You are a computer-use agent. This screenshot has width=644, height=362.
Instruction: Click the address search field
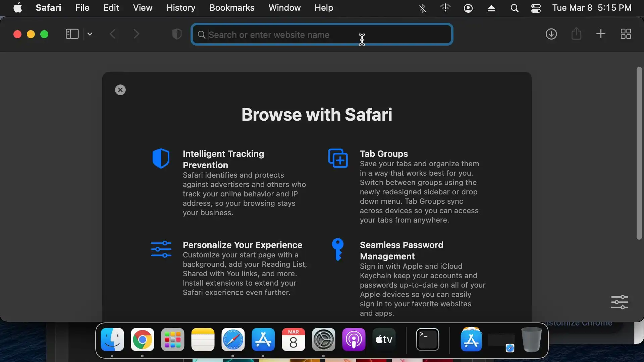322,35
